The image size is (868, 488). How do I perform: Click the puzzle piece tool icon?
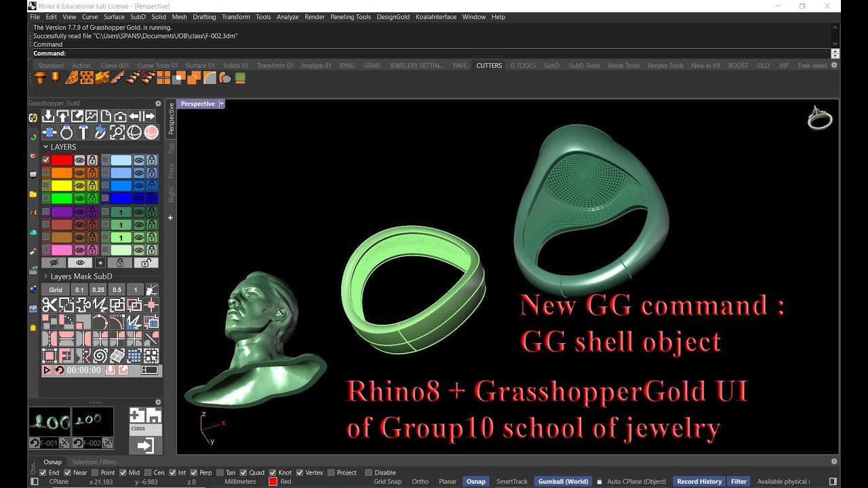click(x=83, y=304)
